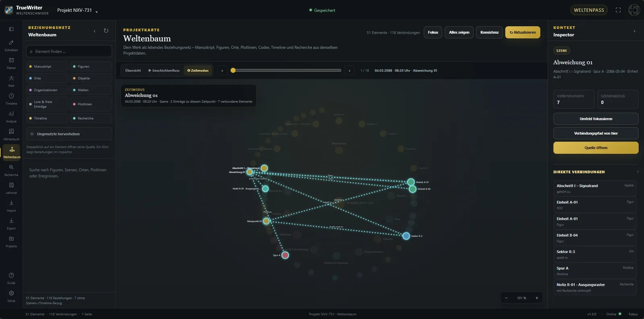Click the timeline slider handle
The width and height of the screenshot is (644, 319).
click(x=233, y=70)
